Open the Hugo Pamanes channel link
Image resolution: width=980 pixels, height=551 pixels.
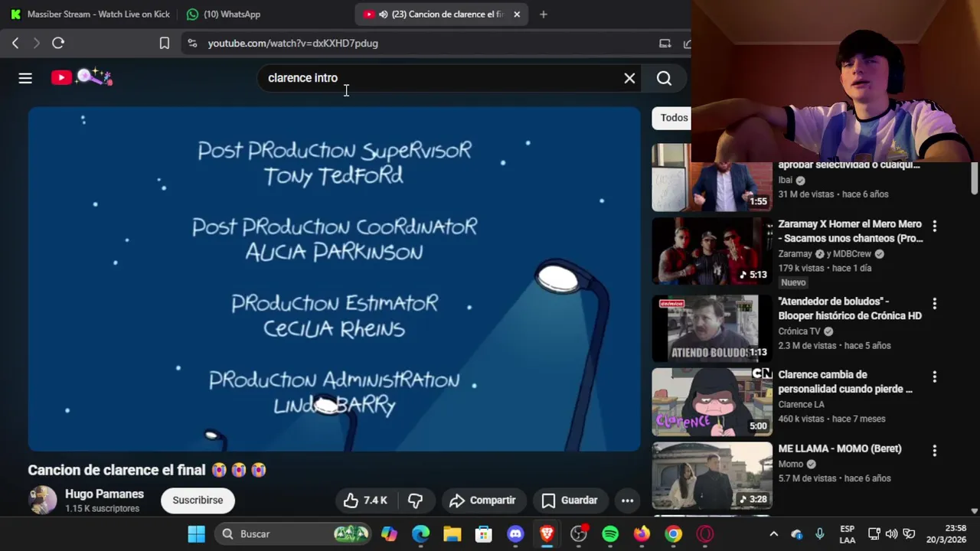[104, 494]
